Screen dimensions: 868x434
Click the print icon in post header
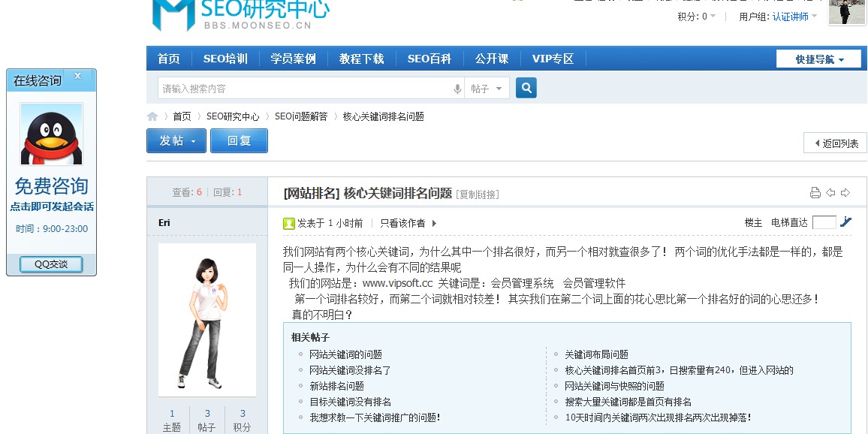coord(815,193)
